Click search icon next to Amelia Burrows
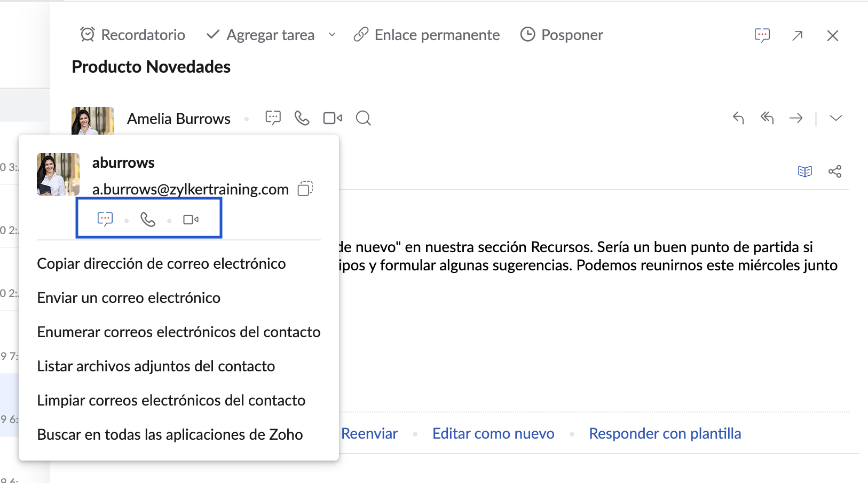The width and height of the screenshot is (868, 483). pyautogui.click(x=363, y=118)
